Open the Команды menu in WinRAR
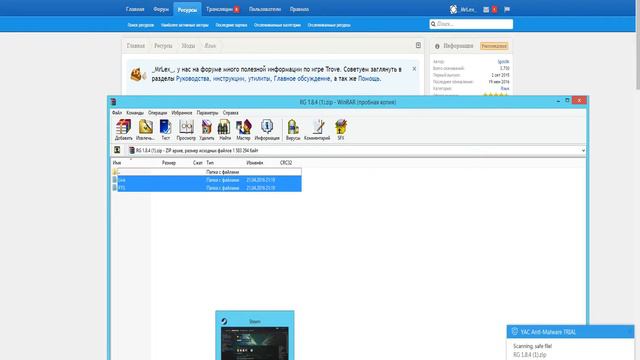640x360 pixels. (135, 113)
